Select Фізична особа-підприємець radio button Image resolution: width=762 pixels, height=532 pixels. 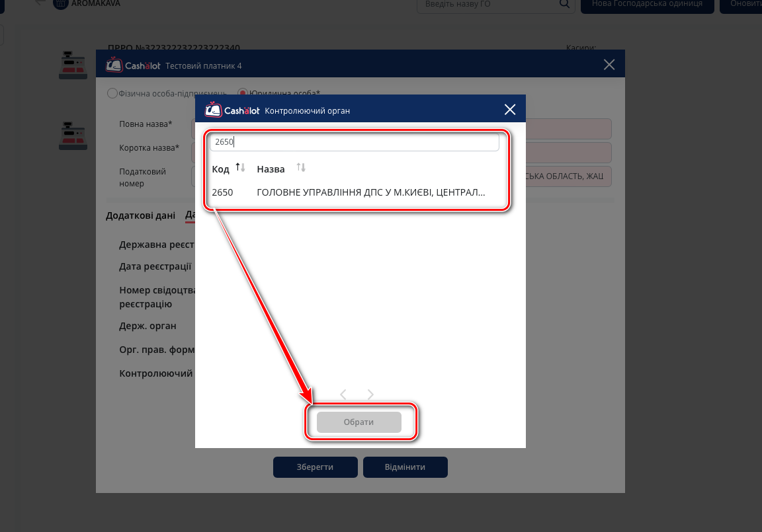point(112,94)
